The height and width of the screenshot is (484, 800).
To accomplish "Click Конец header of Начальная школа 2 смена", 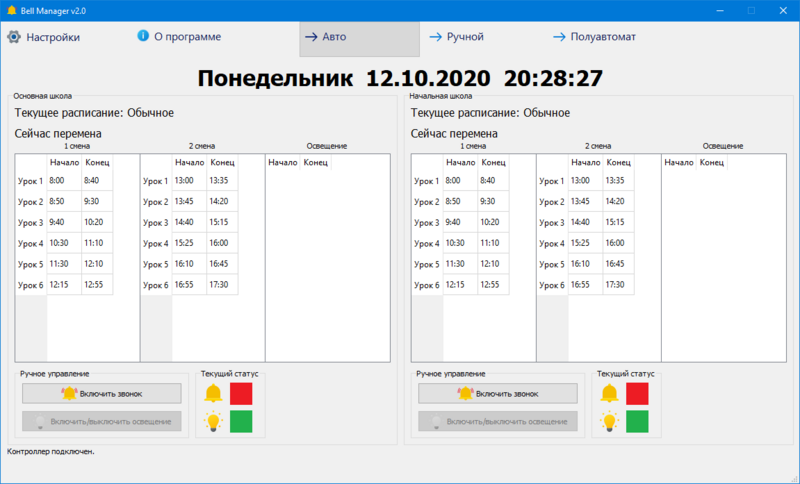I will coord(618,162).
